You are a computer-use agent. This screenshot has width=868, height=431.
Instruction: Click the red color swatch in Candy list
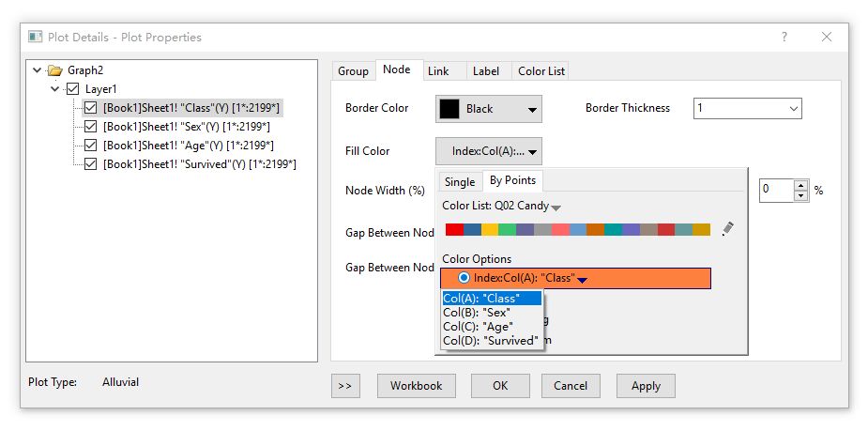[454, 229]
